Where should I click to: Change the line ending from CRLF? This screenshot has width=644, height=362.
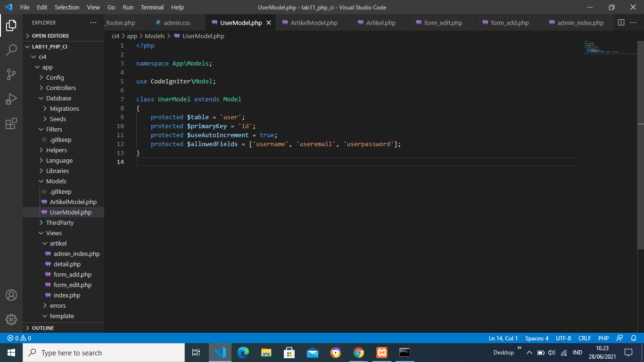[x=584, y=338]
